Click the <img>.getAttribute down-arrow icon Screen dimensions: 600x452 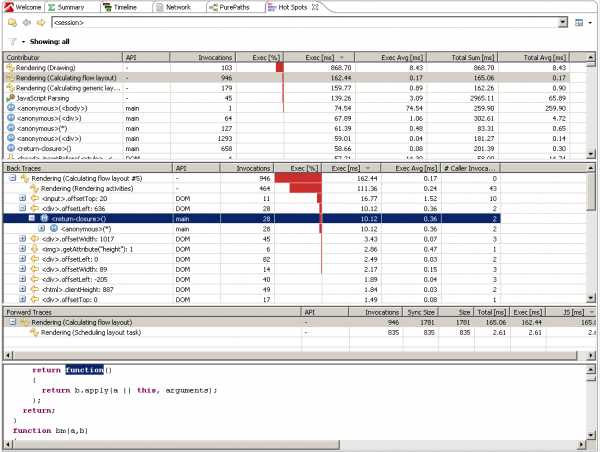click(34, 247)
